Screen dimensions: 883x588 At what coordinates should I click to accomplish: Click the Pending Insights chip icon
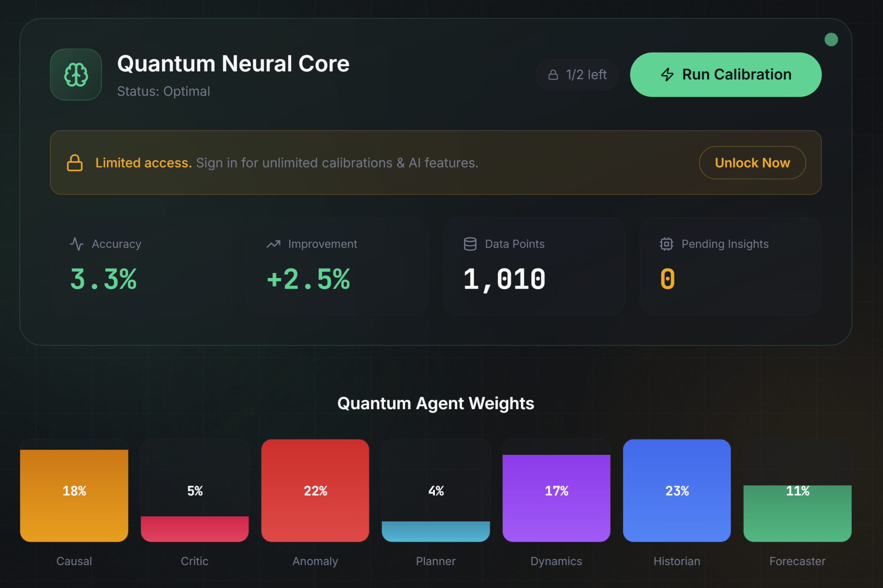666,244
